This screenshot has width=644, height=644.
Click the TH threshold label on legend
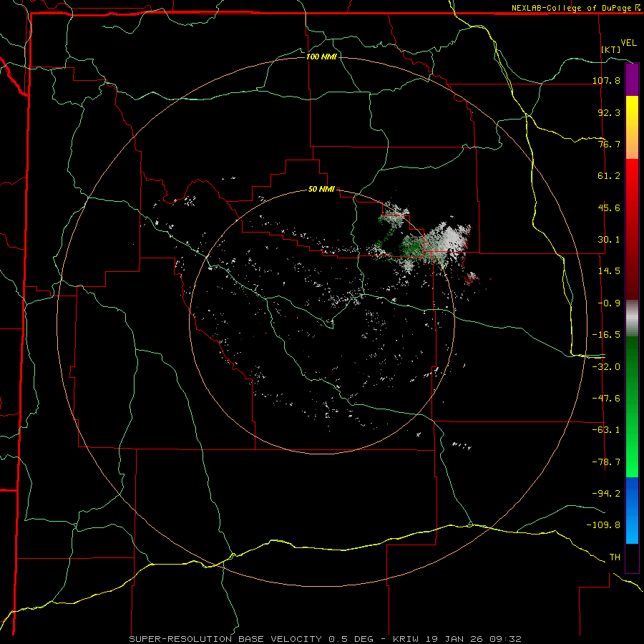(615, 557)
